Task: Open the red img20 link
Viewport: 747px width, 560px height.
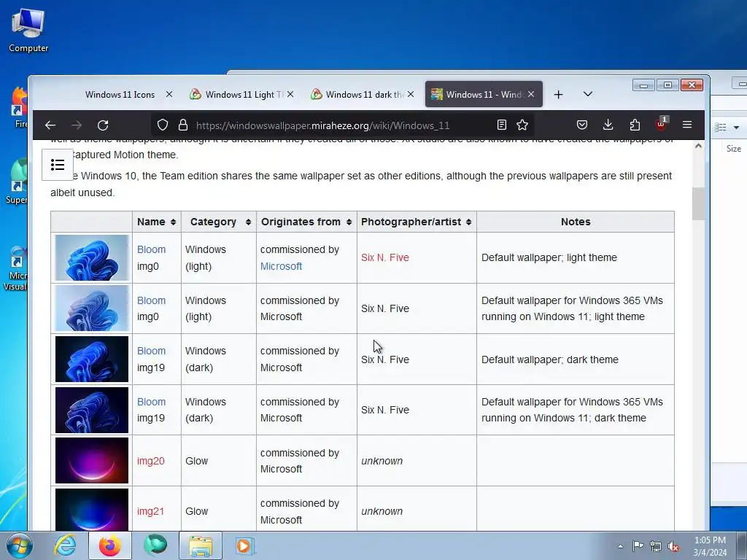Action: (x=150, y=461)
